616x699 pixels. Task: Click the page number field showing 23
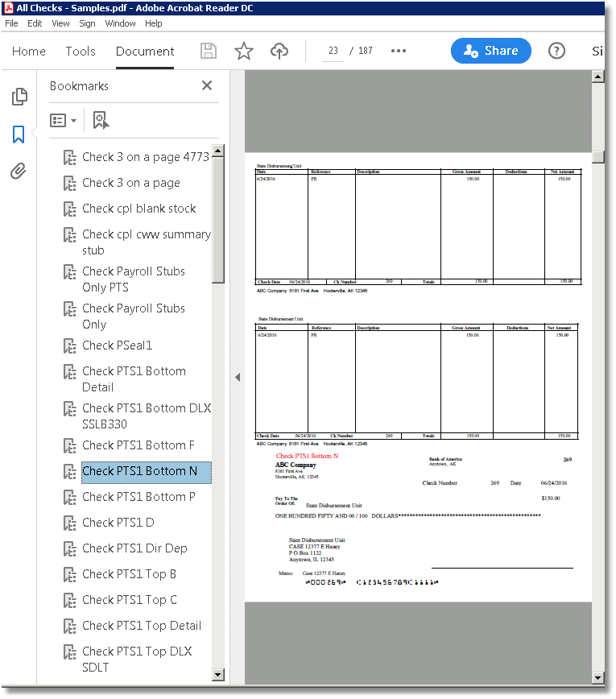[x=333, y=51]
